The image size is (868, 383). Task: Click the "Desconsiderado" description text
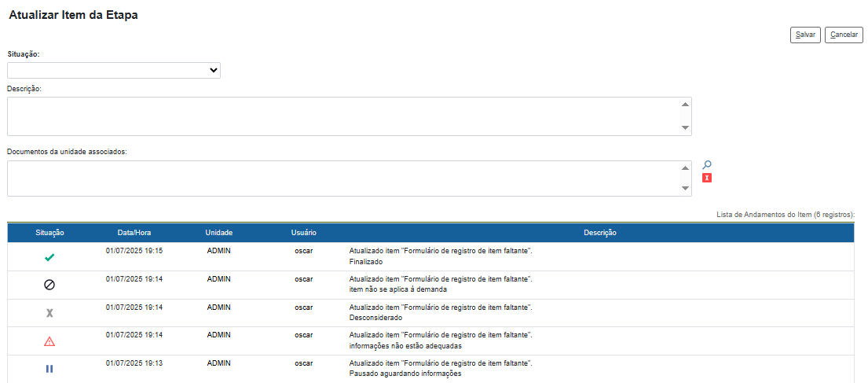[x=376, y=319]
